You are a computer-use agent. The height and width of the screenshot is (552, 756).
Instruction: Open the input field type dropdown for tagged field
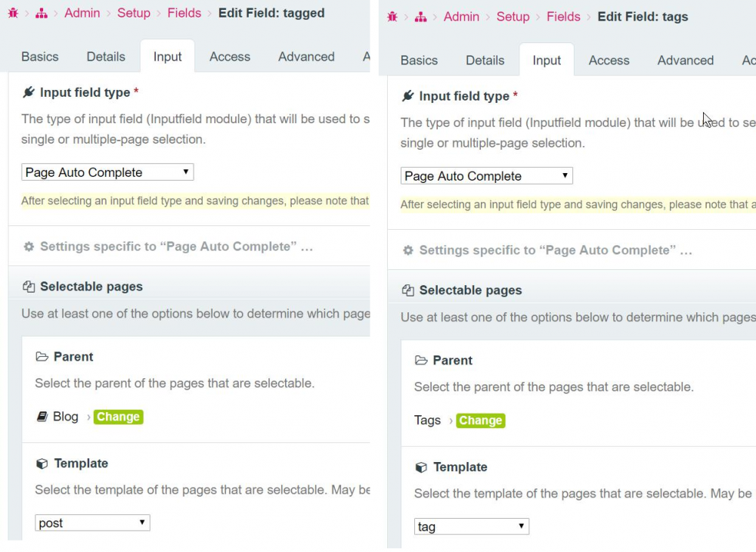pos(107,172)
